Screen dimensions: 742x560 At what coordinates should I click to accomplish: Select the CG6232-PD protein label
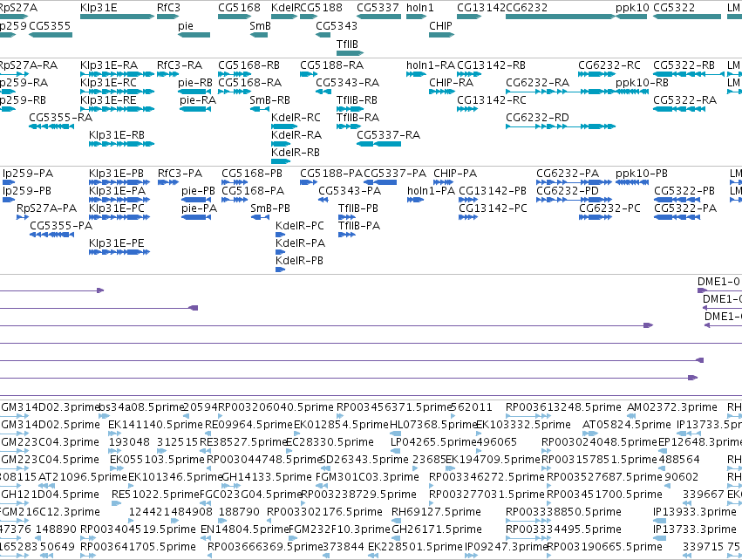pos(568,191)
